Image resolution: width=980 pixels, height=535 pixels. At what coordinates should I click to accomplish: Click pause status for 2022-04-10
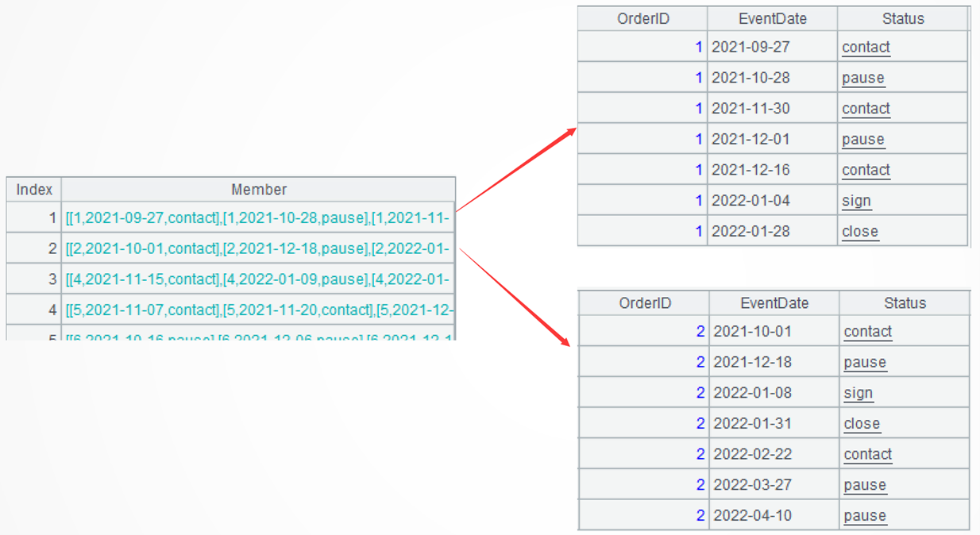pyautogui.click(x=865, y=516)
